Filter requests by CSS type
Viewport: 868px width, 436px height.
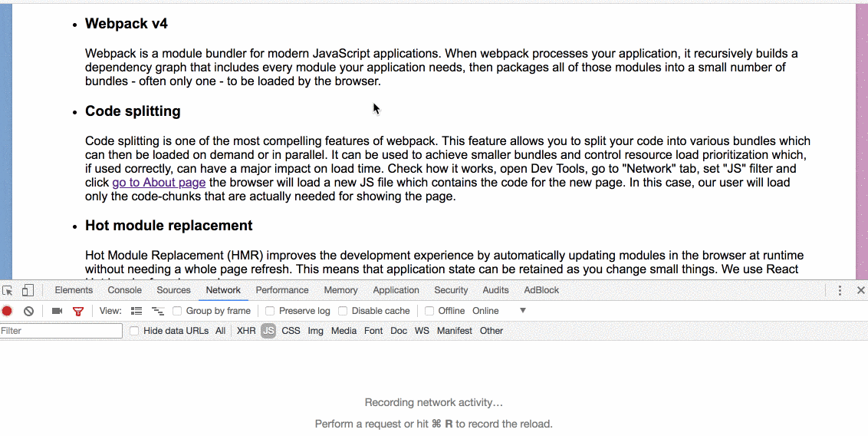(291, 331)
